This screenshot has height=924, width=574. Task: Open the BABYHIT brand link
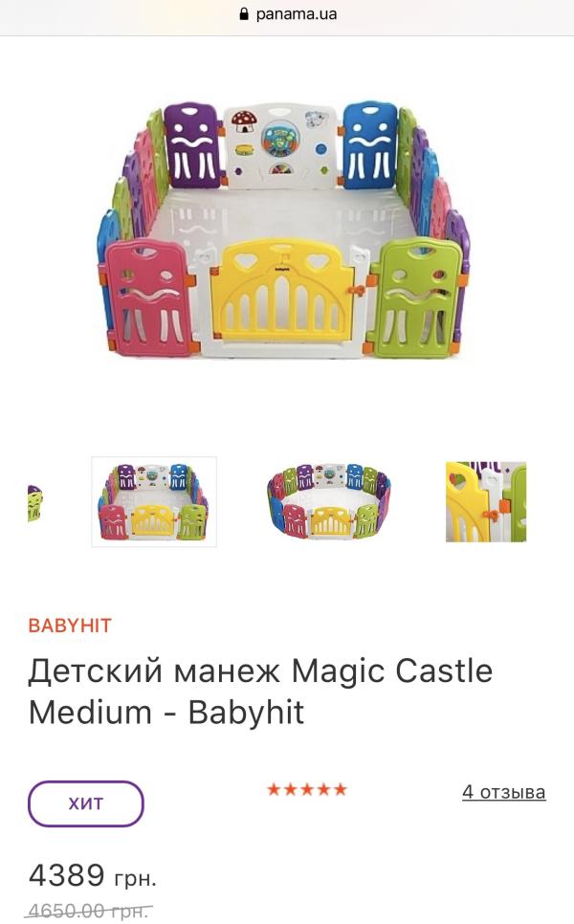tap(70, 626)
